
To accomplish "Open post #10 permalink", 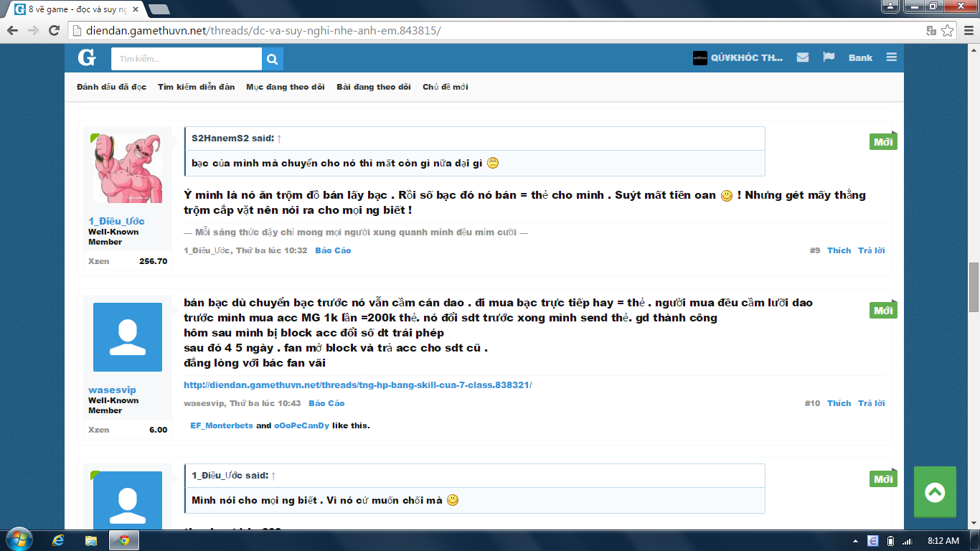I will click(812, 403).
